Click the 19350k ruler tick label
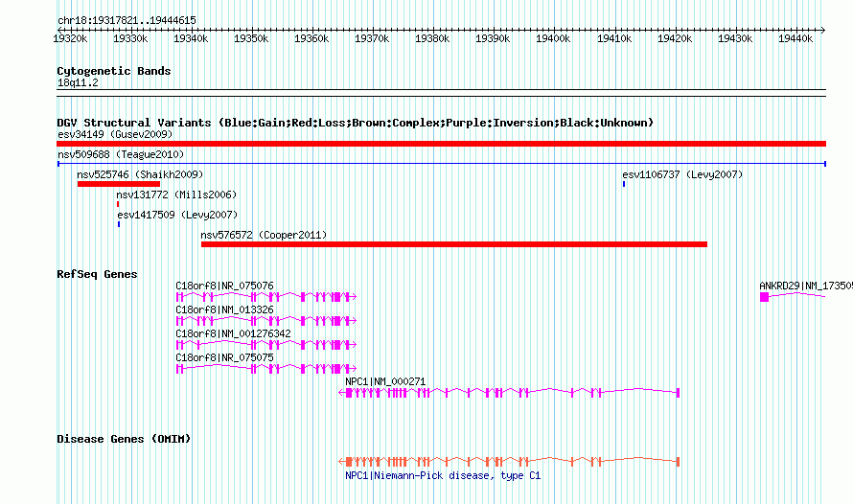This screenshot has height=504, width=853. tap(251, 38)
